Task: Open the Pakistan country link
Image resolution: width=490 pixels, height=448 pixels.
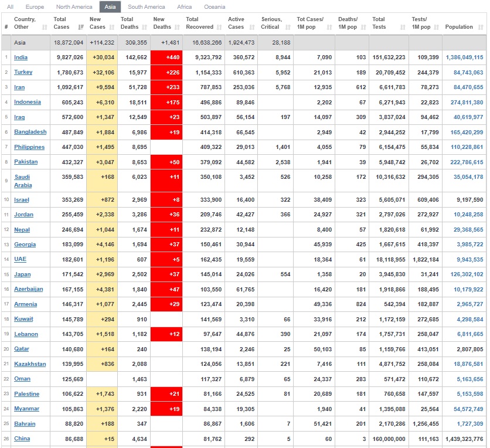Action: tap(26, 162)
